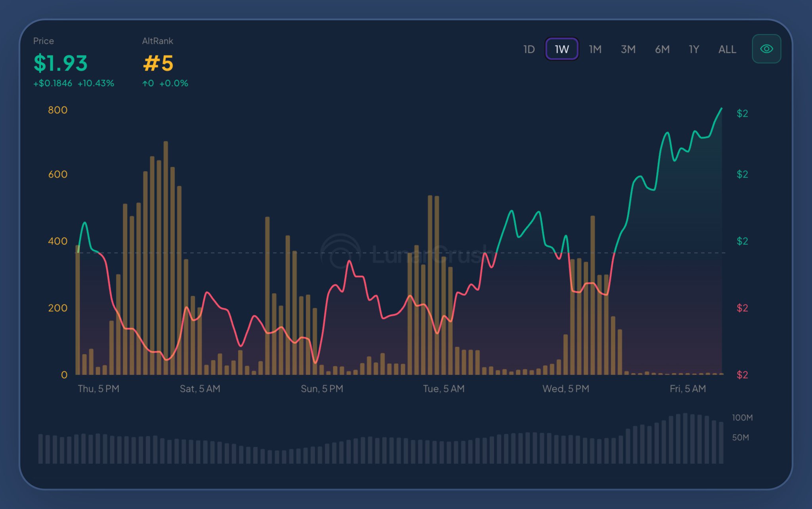Screen dimensions: 812x509
Task: Click the tallest volume bar
Action: tap(685, 438)
